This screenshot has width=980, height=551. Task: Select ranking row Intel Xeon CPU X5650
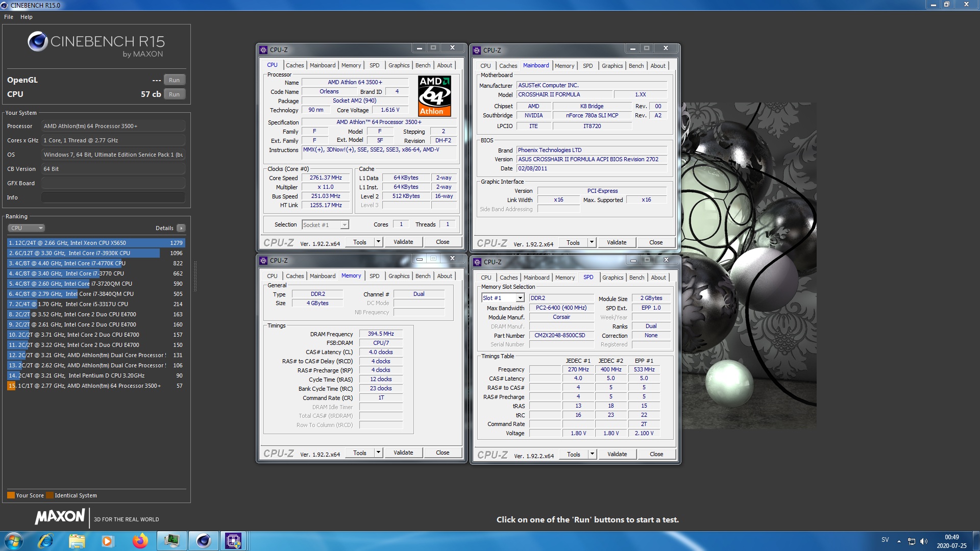(x=96, y=243)
